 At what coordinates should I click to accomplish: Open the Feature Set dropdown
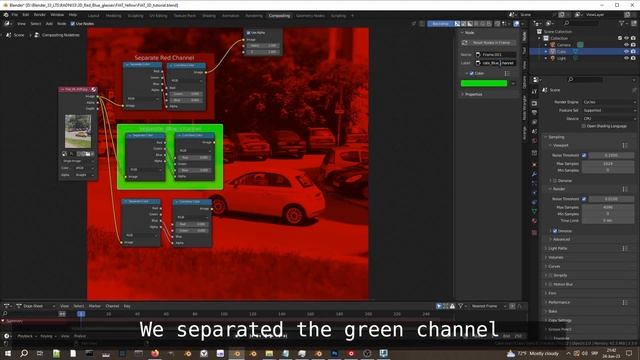coord(609,110)
